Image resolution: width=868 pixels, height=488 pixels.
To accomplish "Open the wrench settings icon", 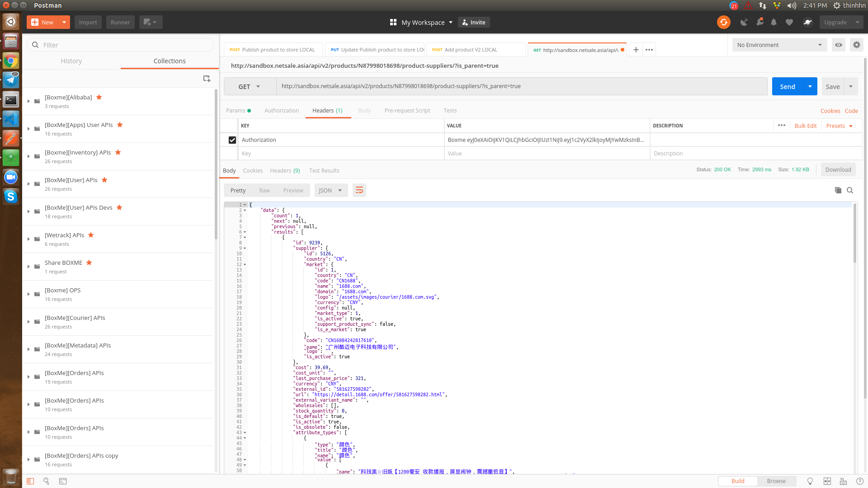I will tap(759, 22).
